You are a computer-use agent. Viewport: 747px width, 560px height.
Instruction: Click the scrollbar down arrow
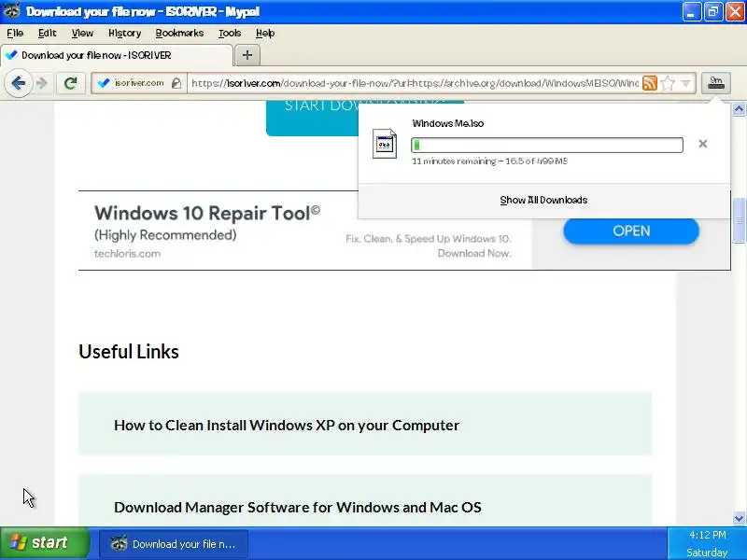(x=739, y=518)
